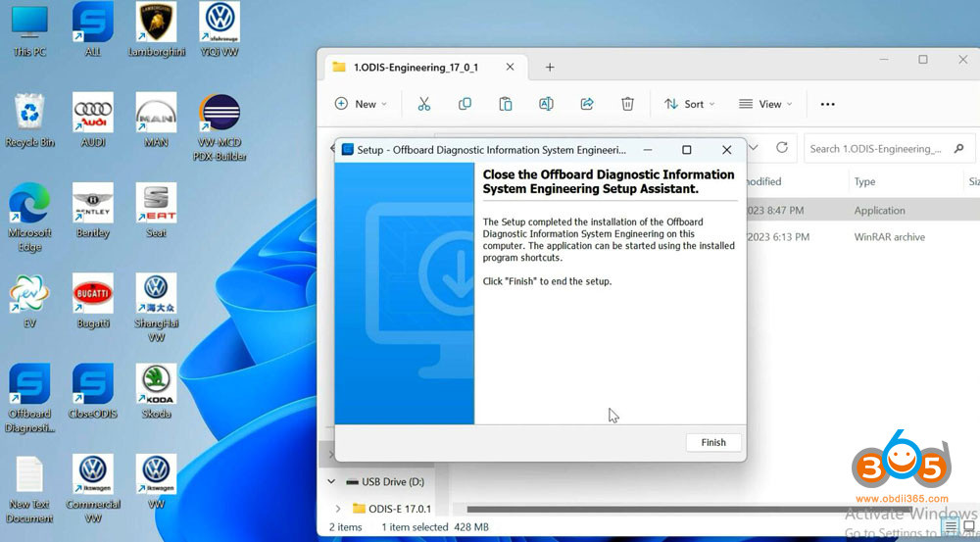The height and width of the screenshot is (542, 980).
Task: Add a new Explorer tab
Action: tap(550, 67)
